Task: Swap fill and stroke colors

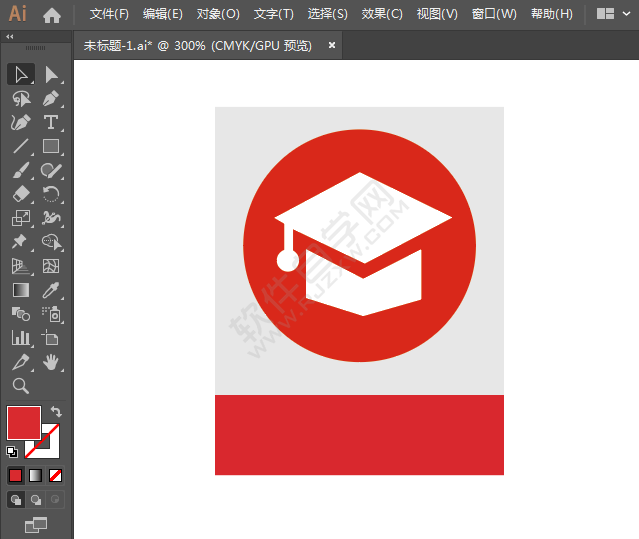Action: pos(57,412)
